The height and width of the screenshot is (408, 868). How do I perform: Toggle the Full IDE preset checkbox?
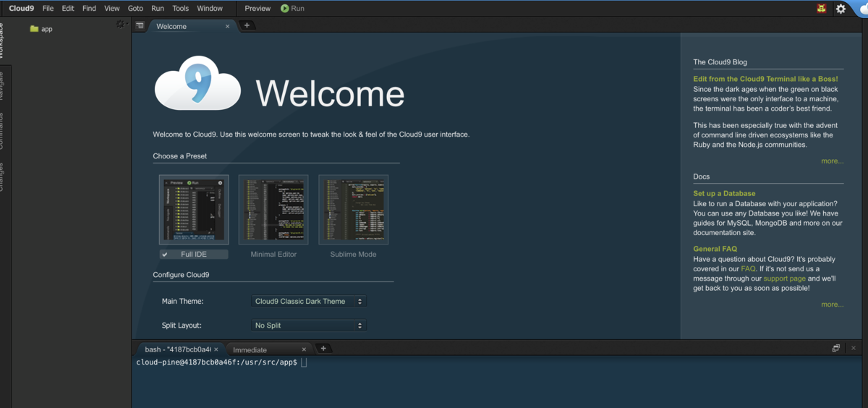(165, 255)
